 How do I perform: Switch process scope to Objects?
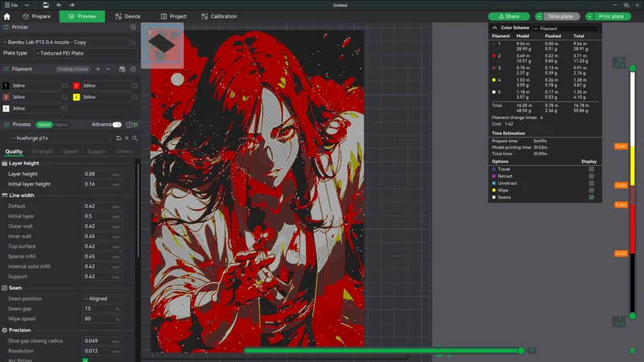click(61, 125)
